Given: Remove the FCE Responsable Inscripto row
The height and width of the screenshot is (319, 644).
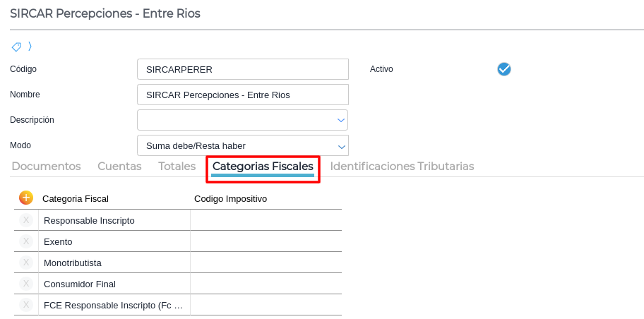Looking at the screenshot, I should click(x=26, y=305).
